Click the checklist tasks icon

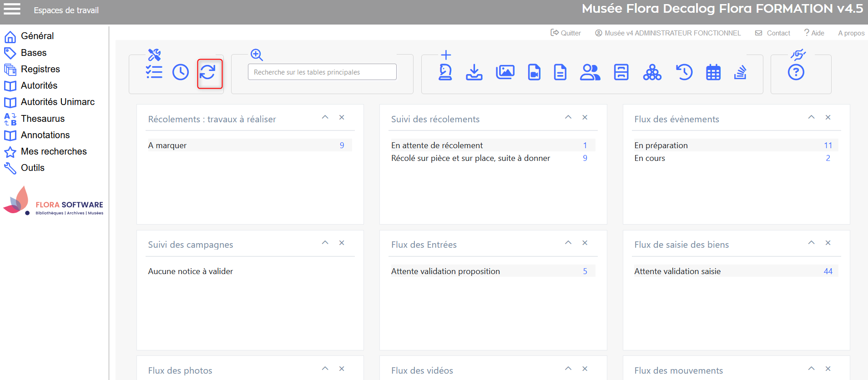click(154, 72)
